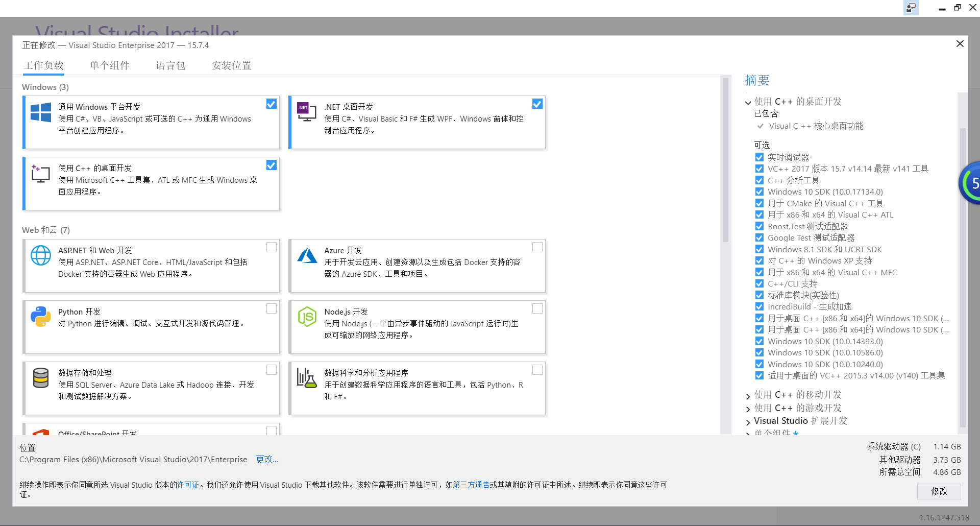
Task: Click the .NET desktop development icon
Action: click(x=307, y=111)
